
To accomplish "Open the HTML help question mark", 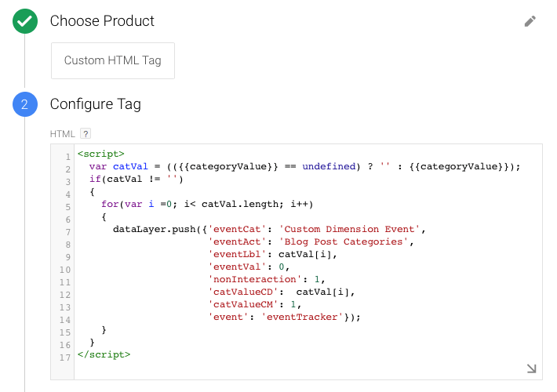I will click(x=86, y=134).
